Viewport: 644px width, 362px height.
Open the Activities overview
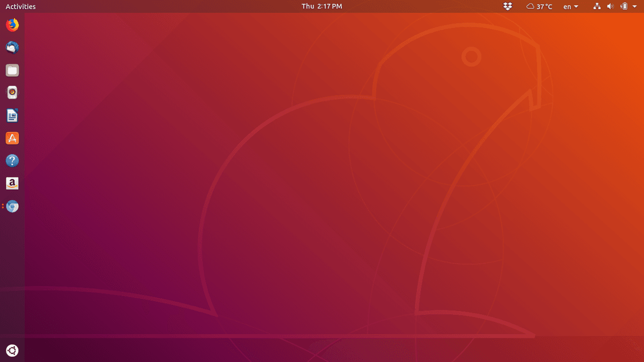20,6
